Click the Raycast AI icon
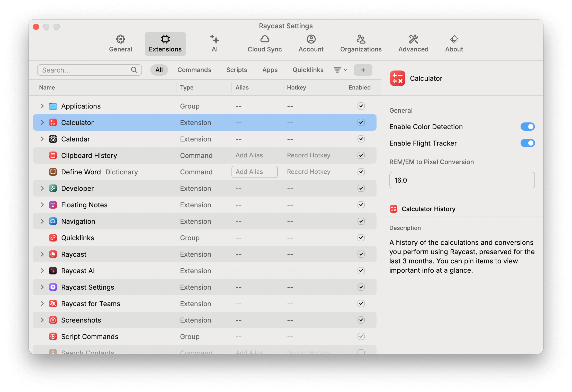Viewport: 572px width, 392px height. click(x=53, y=271)
